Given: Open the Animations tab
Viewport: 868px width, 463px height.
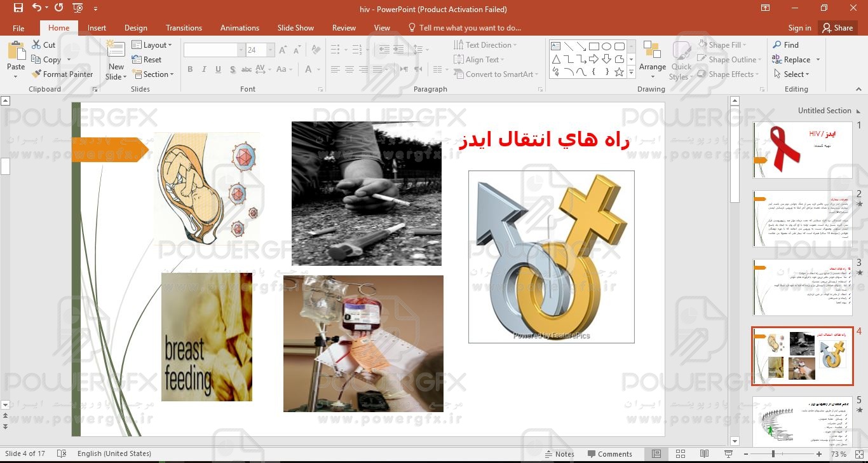Looking at the screenshot, I should coord(240,28).
